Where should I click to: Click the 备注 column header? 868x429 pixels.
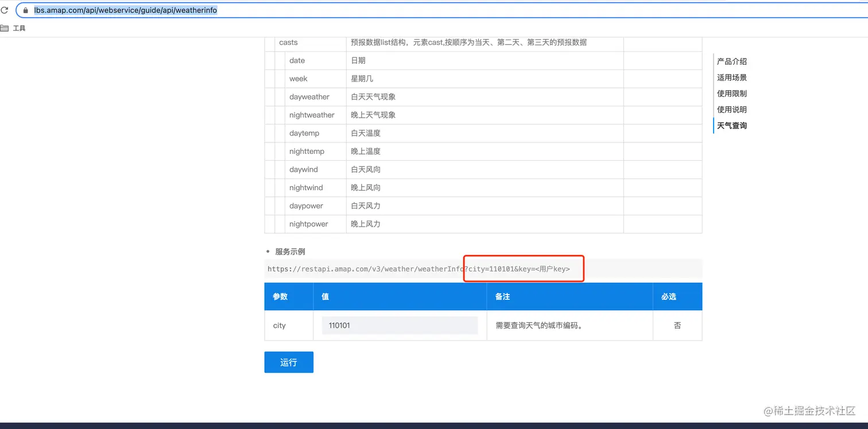570,296
